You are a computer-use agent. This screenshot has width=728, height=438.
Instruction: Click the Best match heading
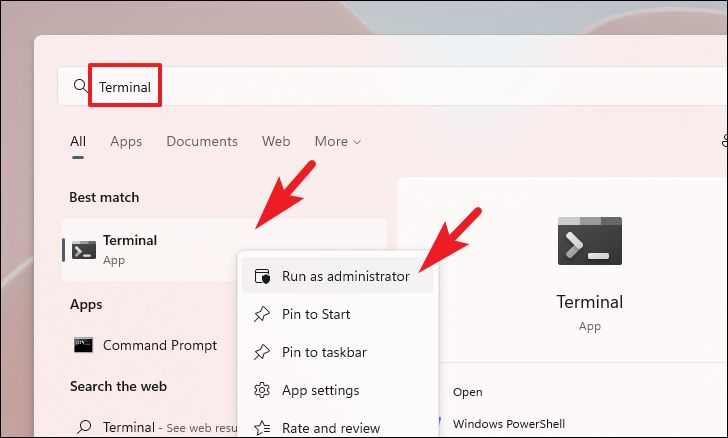[x=104, y=197]
